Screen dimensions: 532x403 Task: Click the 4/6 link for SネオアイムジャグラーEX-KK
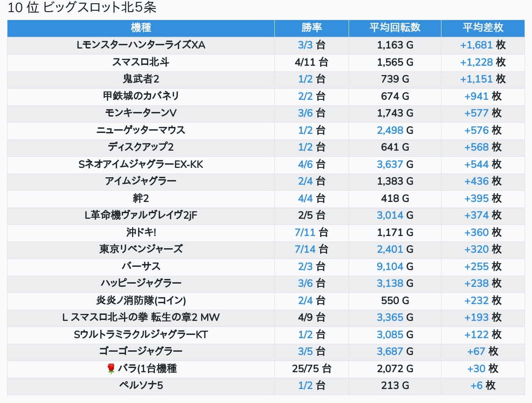[x=305, y=164]
